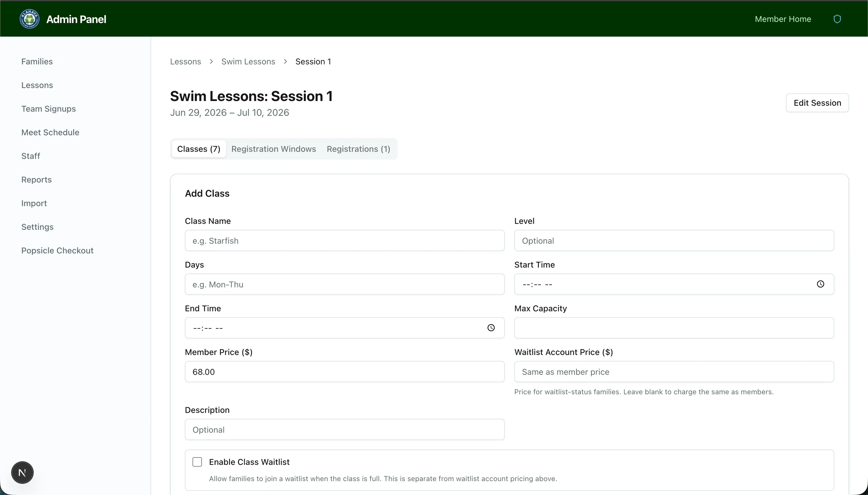Click the Member Price field showing 68.00

344,372
